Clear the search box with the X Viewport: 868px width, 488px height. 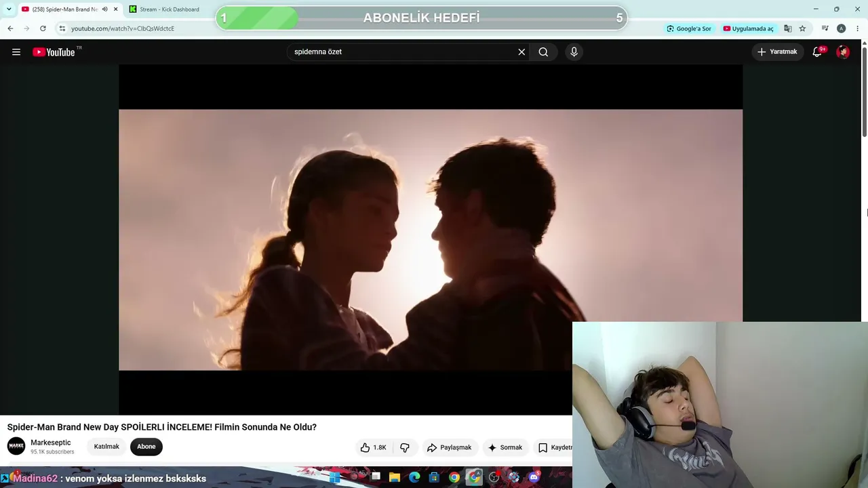(x=521, y=52)
